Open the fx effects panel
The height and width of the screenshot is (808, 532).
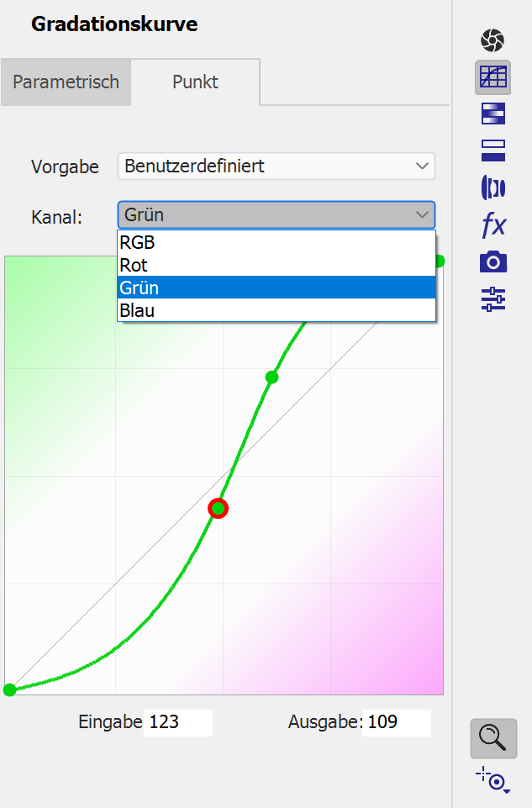tap(492, 224)
